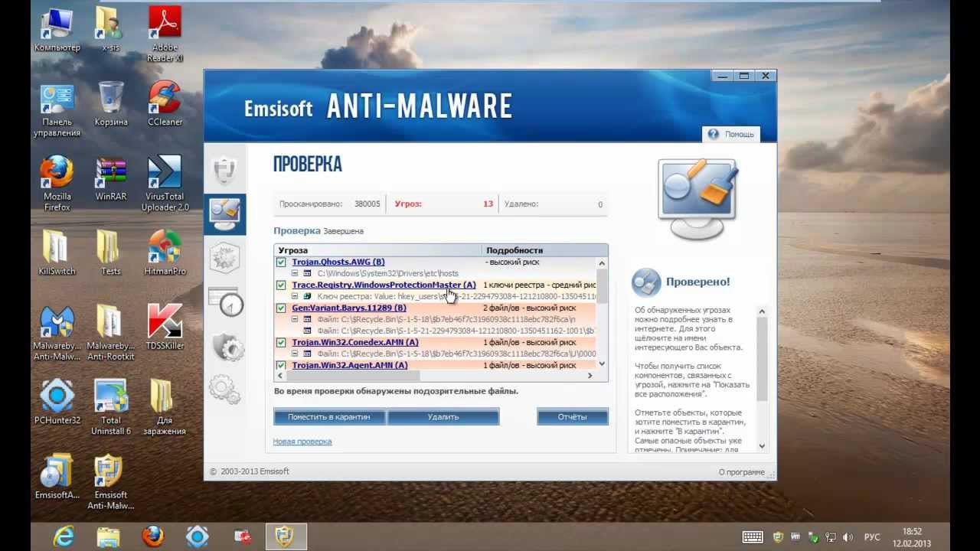Open the Security Status shield sidebar icon
Image resolution: width=980 pixels, height=551 pixels.
tap(224, 170)
